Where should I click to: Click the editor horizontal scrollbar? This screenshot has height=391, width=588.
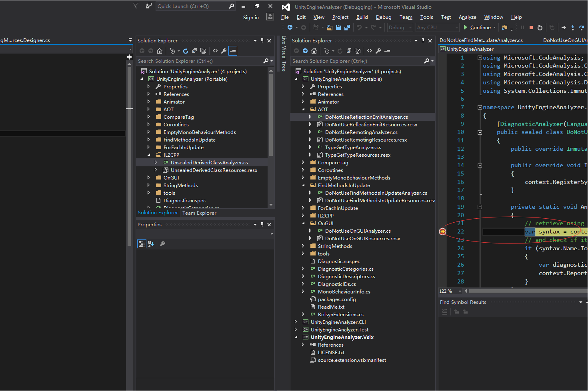pyautogui.click(x=528, y=291)
